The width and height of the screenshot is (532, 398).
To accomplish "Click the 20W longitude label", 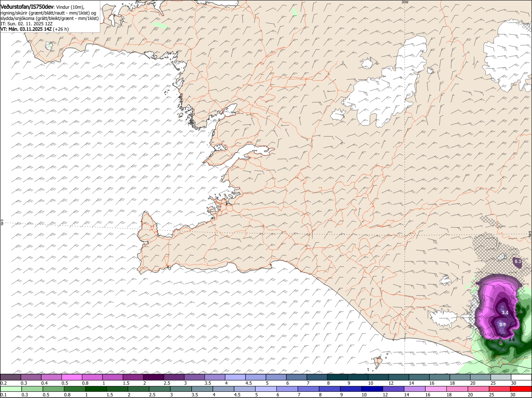I will (404, 2).
